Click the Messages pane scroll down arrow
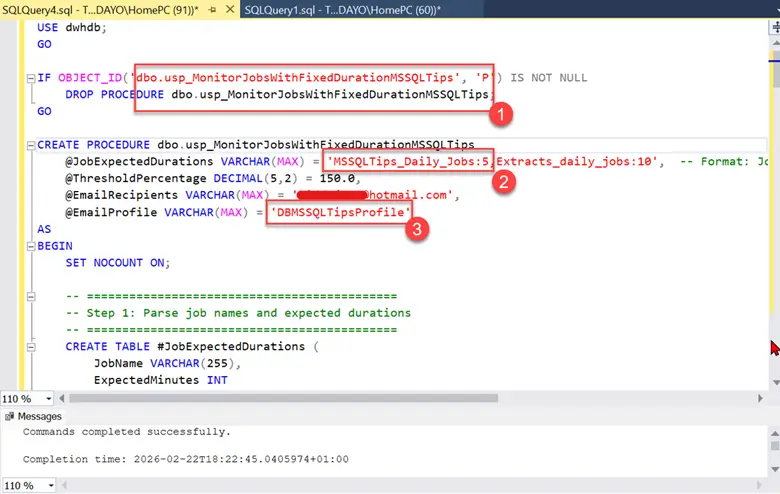Screen dimensions: 780x494 [775, 469]
